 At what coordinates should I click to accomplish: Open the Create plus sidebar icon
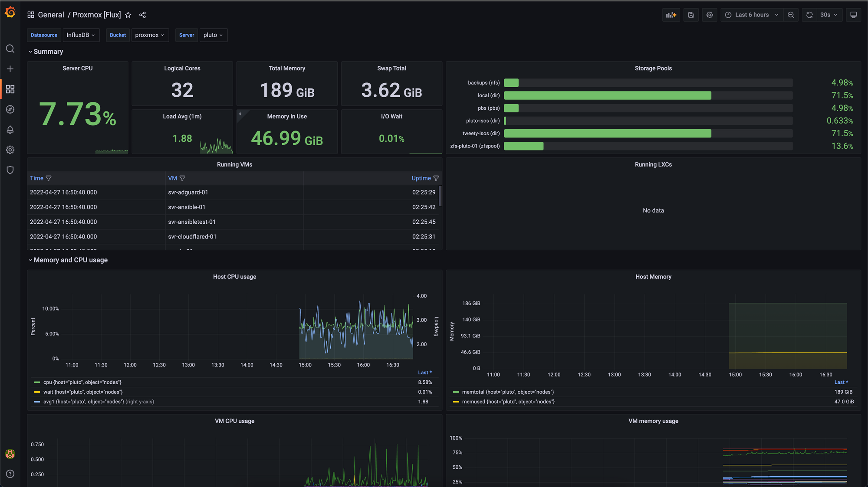(10, 69)
